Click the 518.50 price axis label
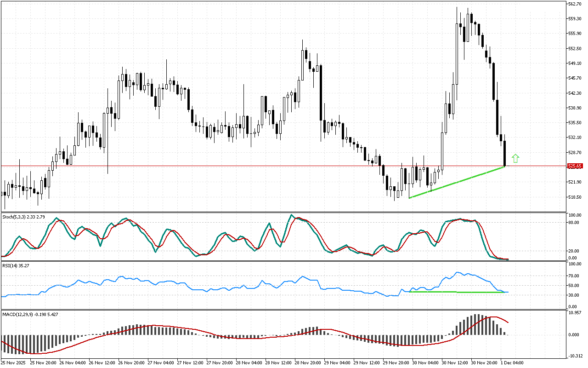This screenshot has width=588, height=368. [575, 197]
